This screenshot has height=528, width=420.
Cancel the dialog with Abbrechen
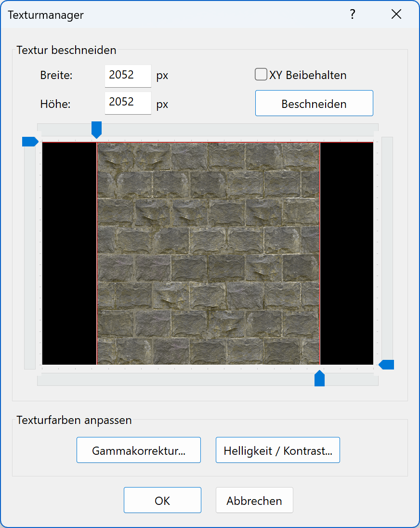(x=254, y=500)
